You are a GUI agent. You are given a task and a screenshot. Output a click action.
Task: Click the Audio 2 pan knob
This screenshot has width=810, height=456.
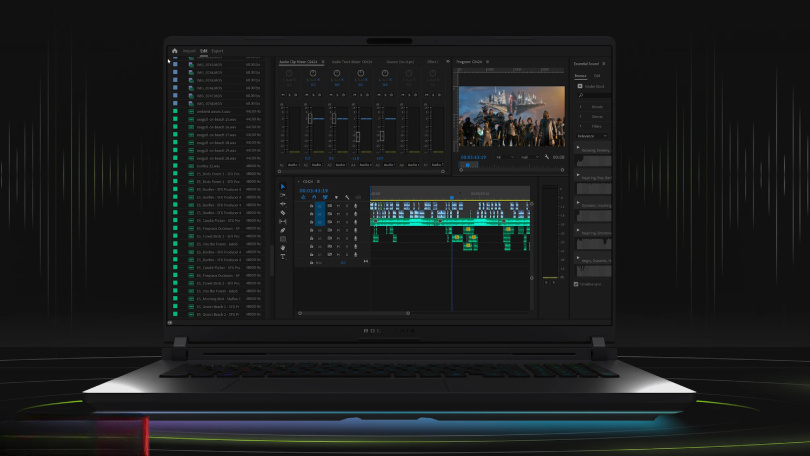tap(313, 73)
